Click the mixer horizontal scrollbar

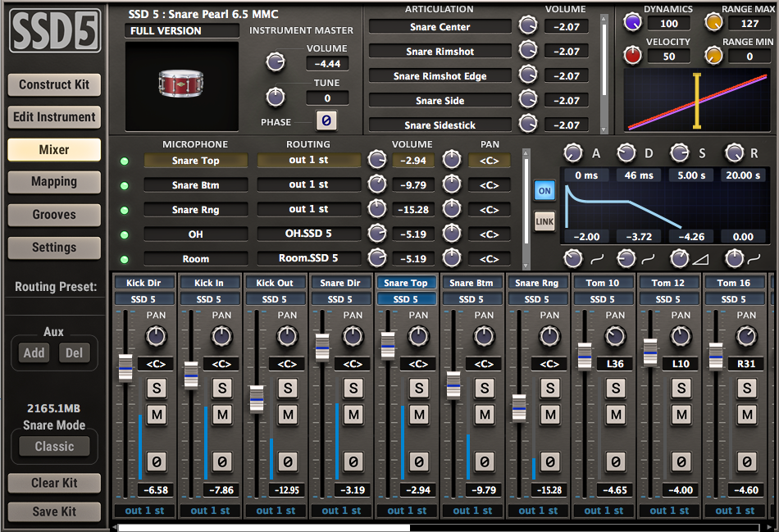pyautogui.click(x=264, y=528)
